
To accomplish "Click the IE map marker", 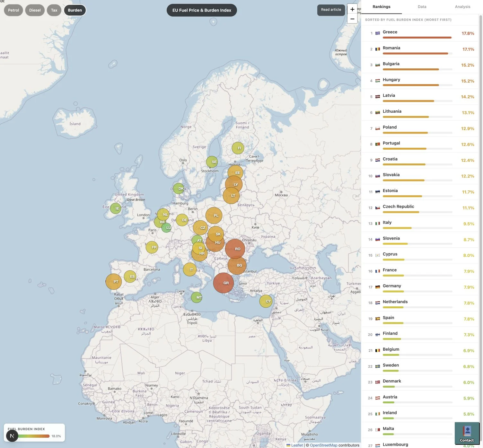I will pyautogui.click(x=116, y=208).
